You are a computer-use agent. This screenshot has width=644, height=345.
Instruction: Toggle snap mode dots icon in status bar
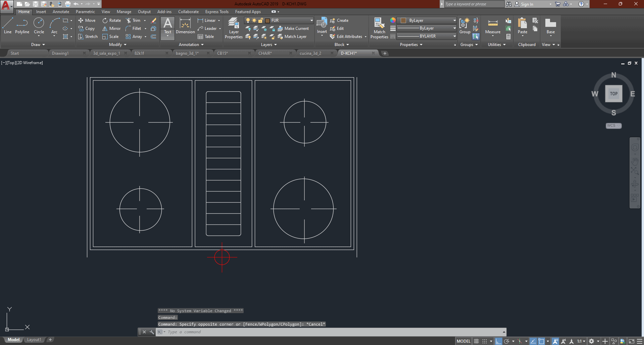pyautogui.click(x=485, y=341)
